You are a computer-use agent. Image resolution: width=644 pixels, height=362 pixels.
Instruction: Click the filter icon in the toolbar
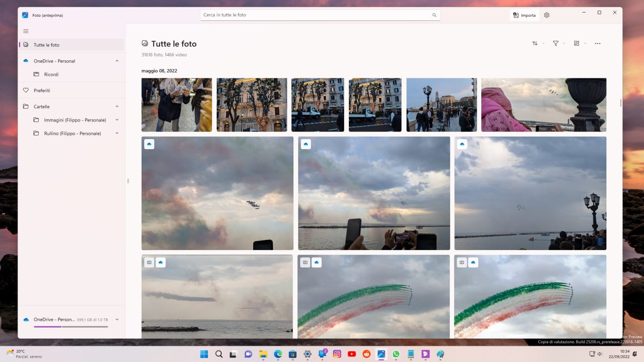[x=556, y=43]
